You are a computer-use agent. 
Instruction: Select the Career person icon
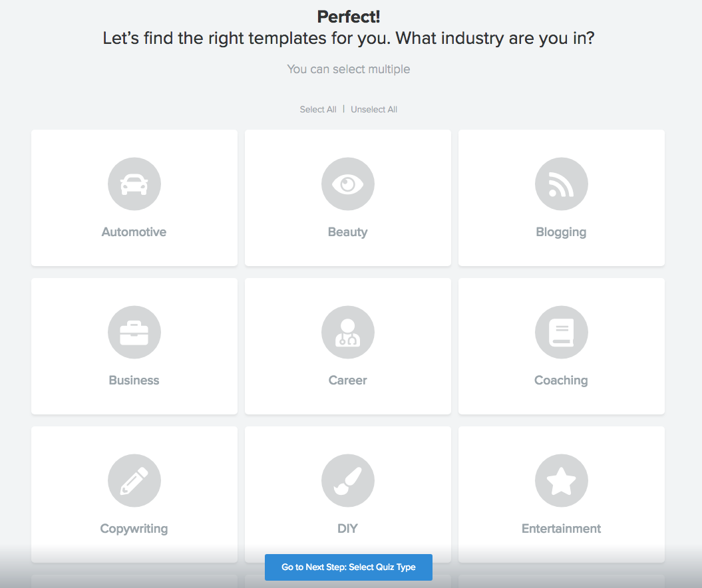(x=348, y=332)
